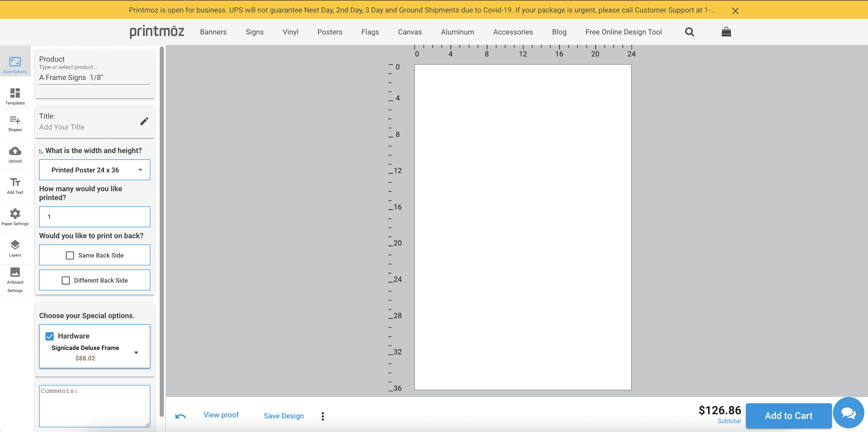Click the undo arrow icon
This screenshot has width=868, height=432.
click(181, 416)
